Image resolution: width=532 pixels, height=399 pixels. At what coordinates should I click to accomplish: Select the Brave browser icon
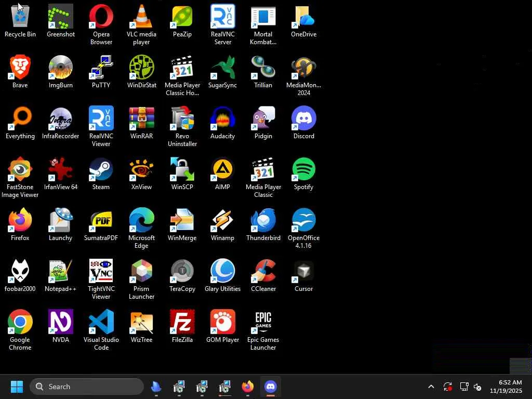(x=20, y=67)
